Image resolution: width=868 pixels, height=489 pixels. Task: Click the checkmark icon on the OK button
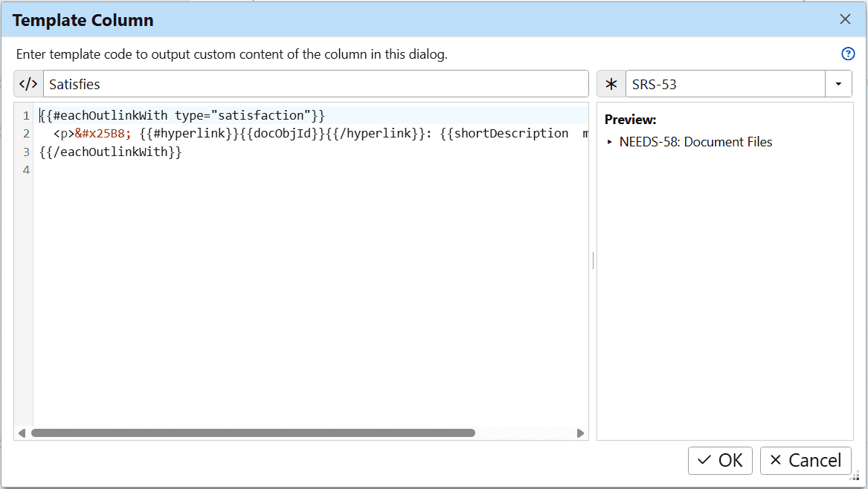(x=704, y=461)
